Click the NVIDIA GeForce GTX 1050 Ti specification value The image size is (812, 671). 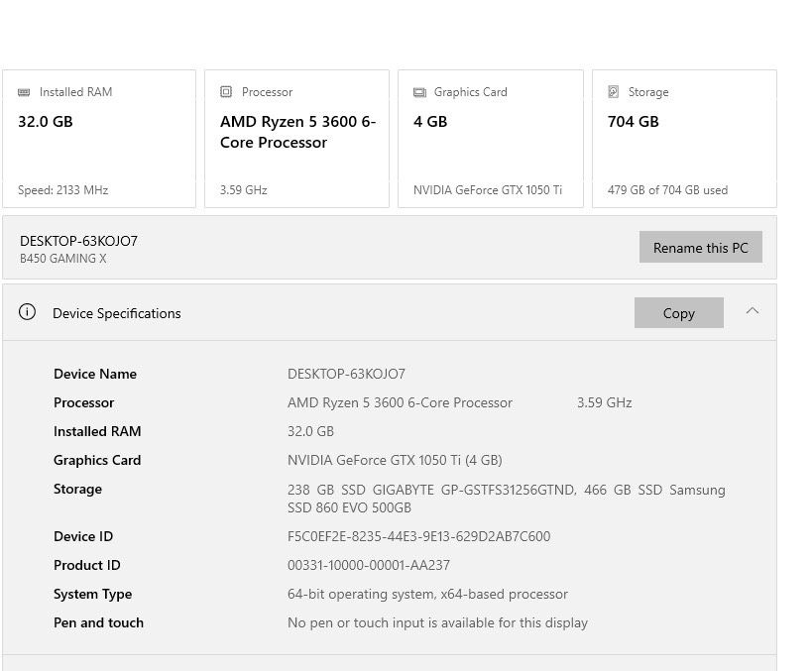[x=395, y=460]
